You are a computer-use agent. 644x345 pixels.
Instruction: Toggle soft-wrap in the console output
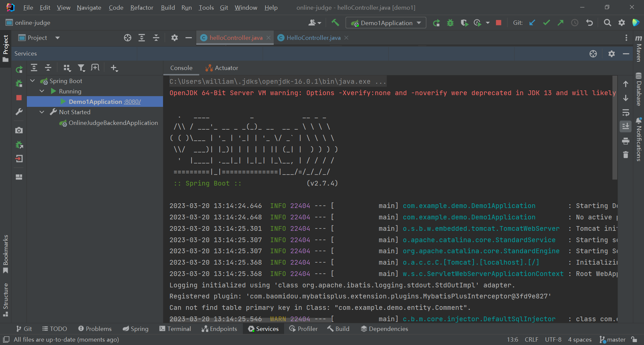pos(626,113)
